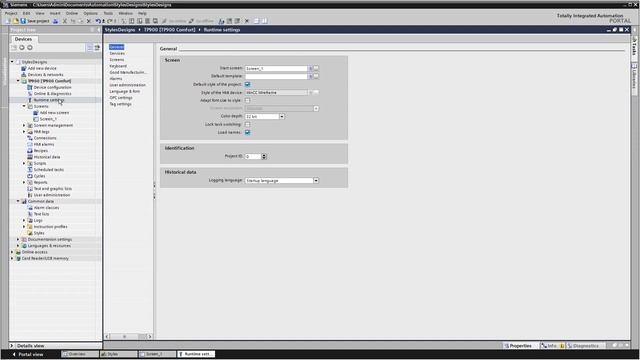Click the Delete X icon beside Cut
Image resolution: width=640 pixels, height=360 pixels.
[89, 21]
